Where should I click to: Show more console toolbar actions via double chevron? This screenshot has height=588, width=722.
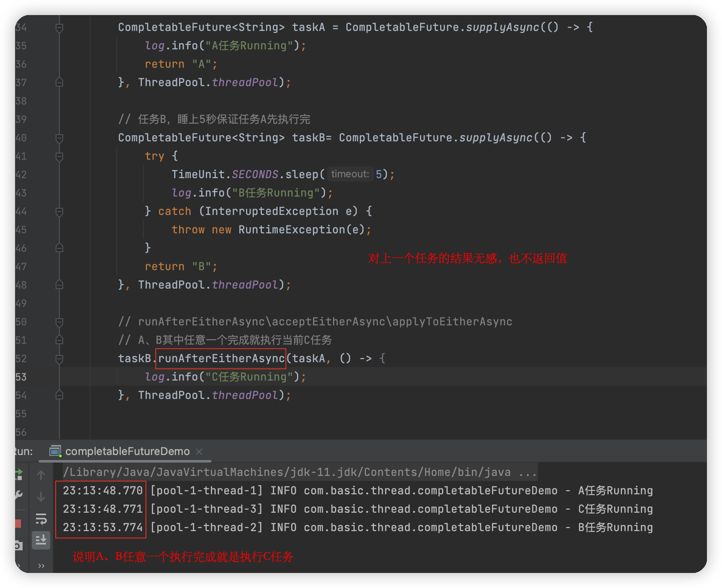(x=41, y=566)
